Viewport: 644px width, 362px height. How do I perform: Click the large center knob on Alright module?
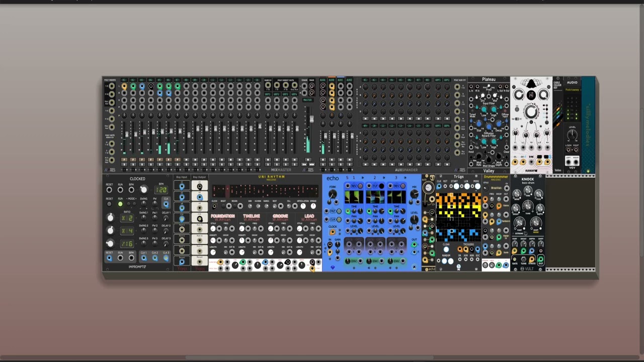click(x=531, y=111)
